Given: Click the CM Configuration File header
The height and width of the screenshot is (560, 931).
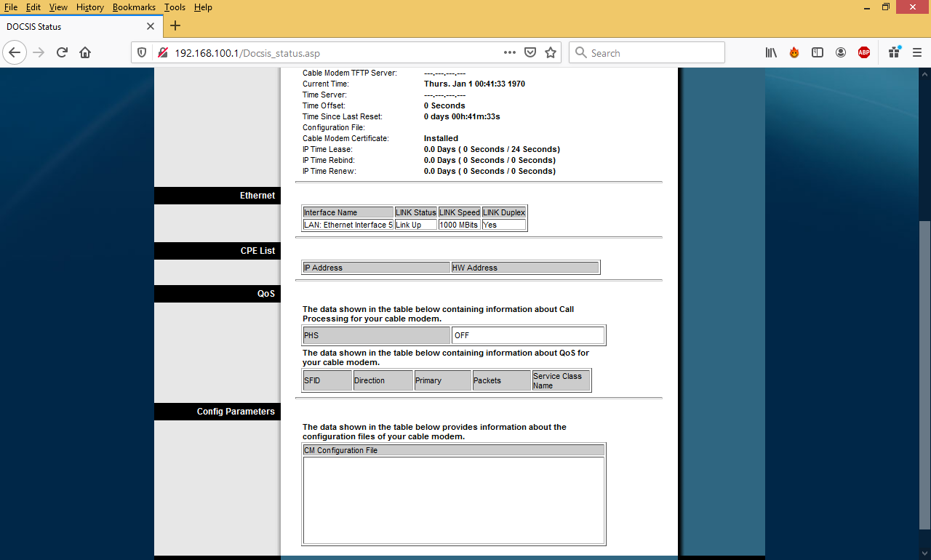Looking at the screenshot, I should pos(454,450).
